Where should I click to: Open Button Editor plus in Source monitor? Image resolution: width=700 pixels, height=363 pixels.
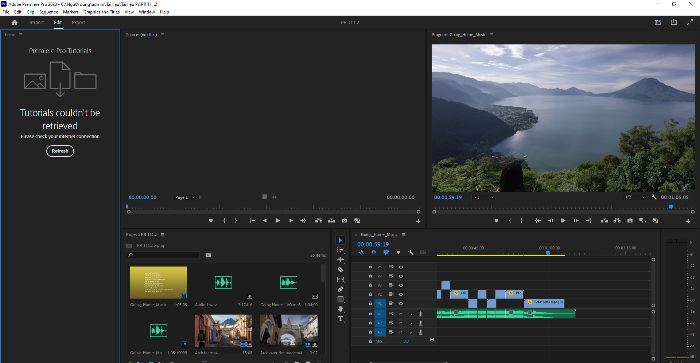pos(418,221)
